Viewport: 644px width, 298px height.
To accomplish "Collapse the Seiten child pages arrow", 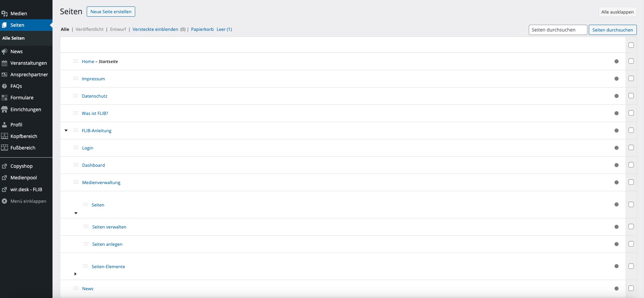I will click(x=76, y=213).
